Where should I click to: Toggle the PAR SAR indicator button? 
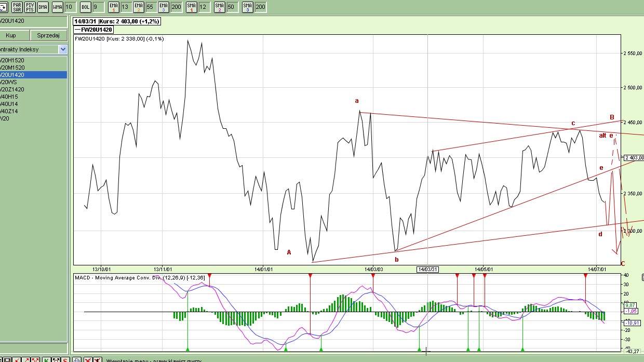click(17, 7)
